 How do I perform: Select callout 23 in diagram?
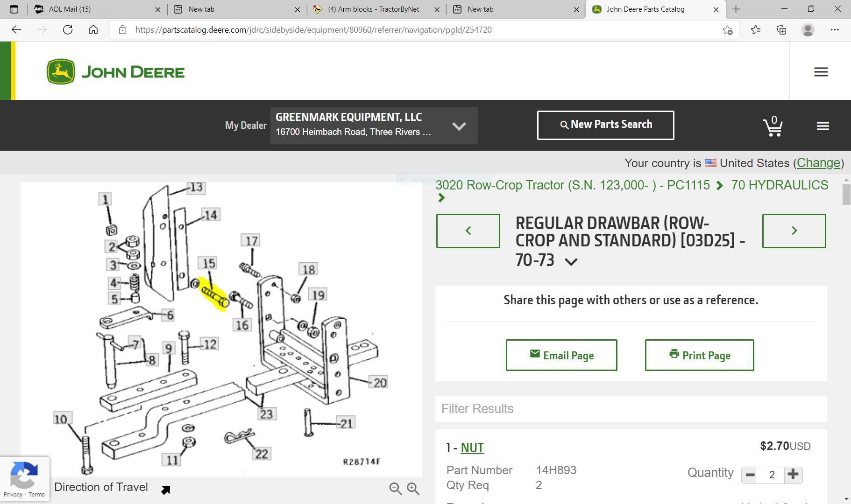click(x=266, y=414)
